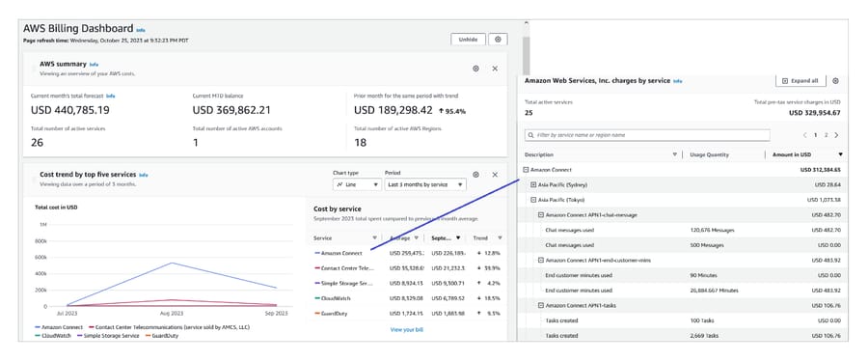Screen dimensions: 868x361
Task: Select the USD 312,384.65 amount cell
Action: tap(821, 170)
